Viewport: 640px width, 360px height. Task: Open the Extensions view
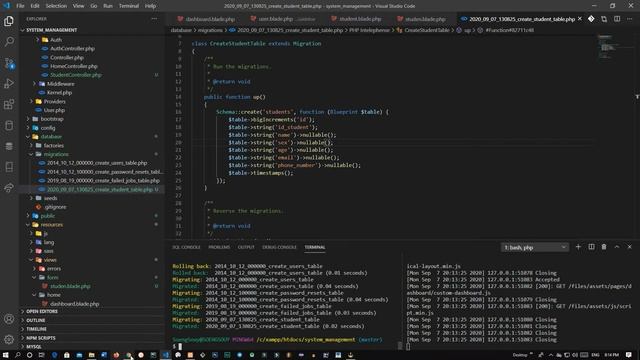click(9, 104)
